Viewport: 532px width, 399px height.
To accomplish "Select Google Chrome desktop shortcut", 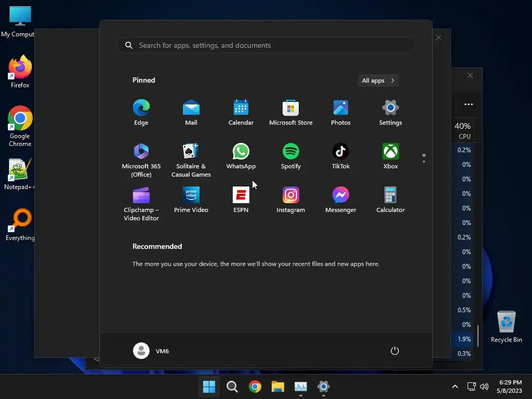I will pyautogui.click(x=20, y=126).
